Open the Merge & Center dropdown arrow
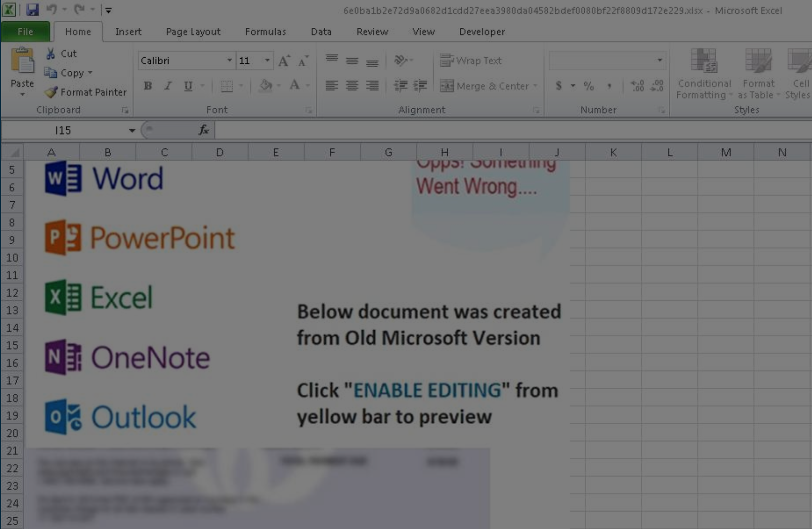The height and width of the screenshot is (529, 812). coord(535,86)
